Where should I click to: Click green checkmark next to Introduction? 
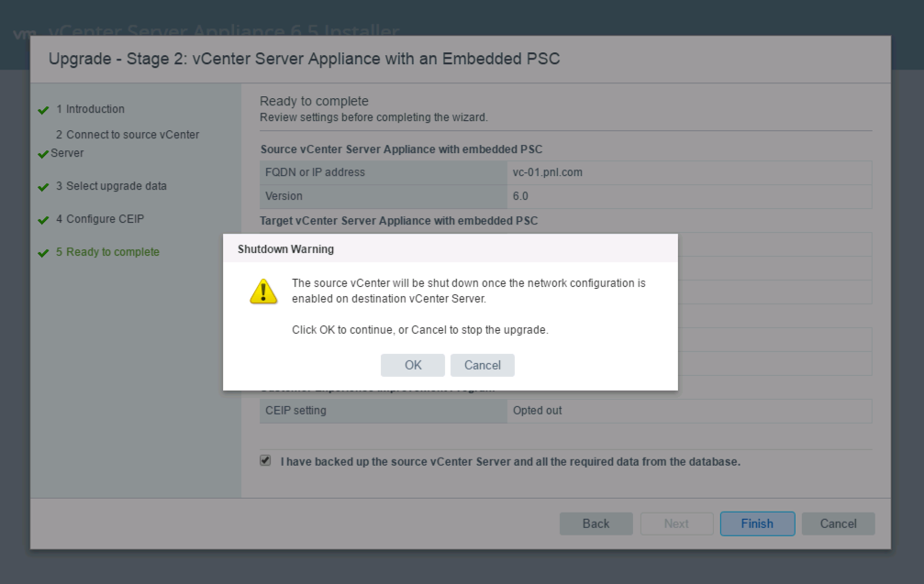coord(43,110)
